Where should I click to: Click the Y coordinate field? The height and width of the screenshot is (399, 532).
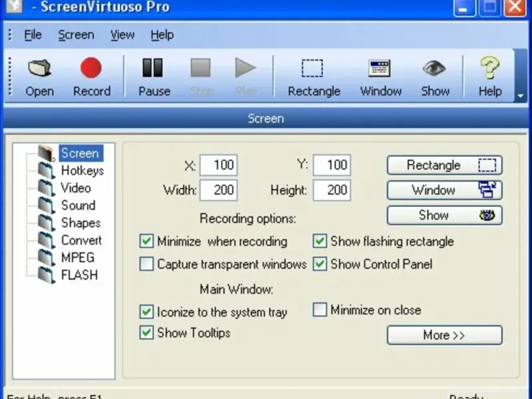(332, 165)
